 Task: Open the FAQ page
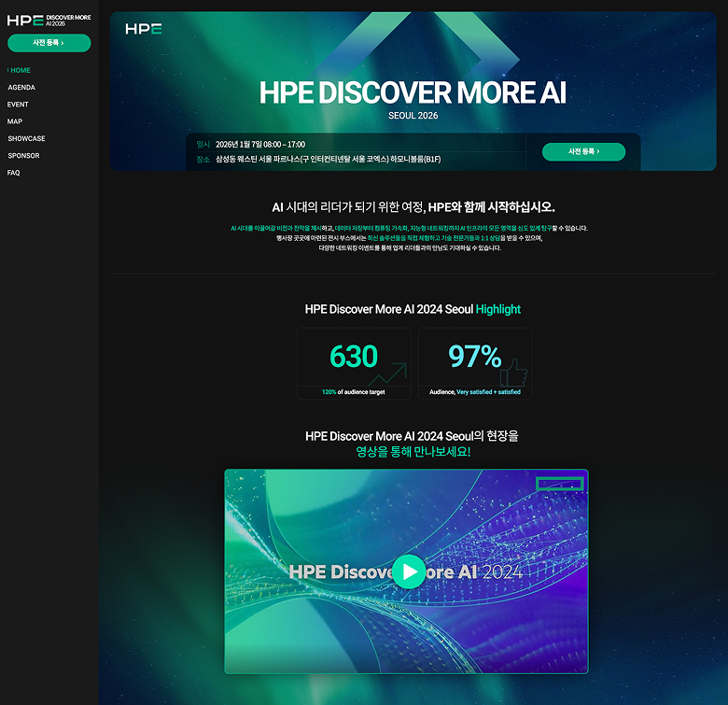13,173
